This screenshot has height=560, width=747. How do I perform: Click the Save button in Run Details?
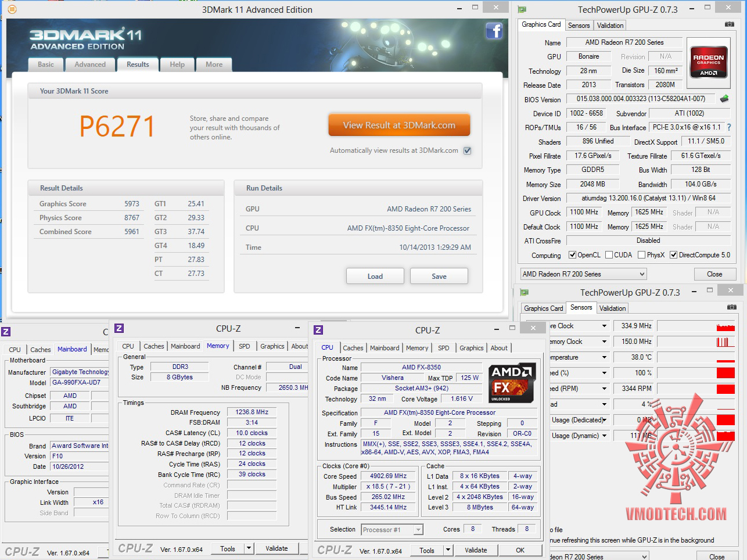(x=439, y=277)
